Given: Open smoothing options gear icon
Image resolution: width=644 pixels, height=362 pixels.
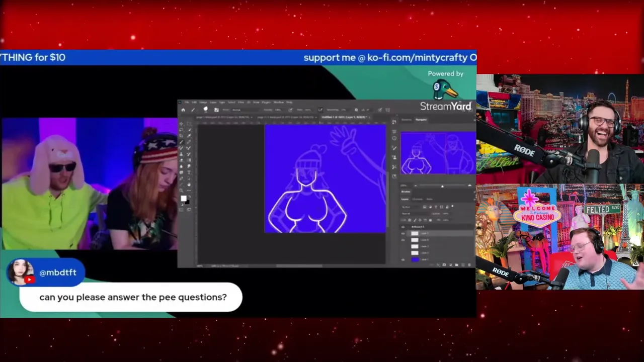Looking at the screenshot, I should [x=356, y=110].
